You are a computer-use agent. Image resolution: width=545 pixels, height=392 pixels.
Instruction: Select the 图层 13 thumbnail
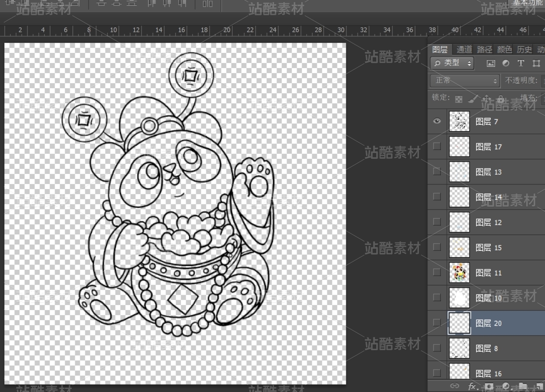tap(459, 171)
